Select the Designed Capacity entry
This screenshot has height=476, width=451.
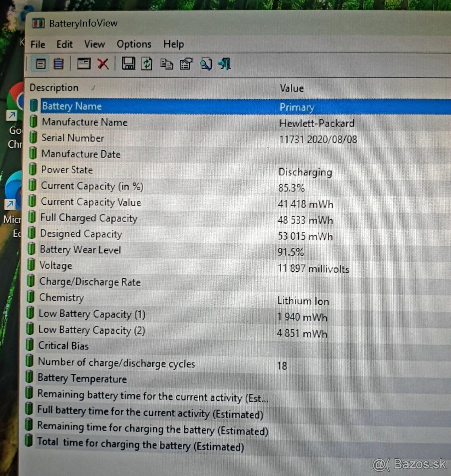click(x=81, y=234)
